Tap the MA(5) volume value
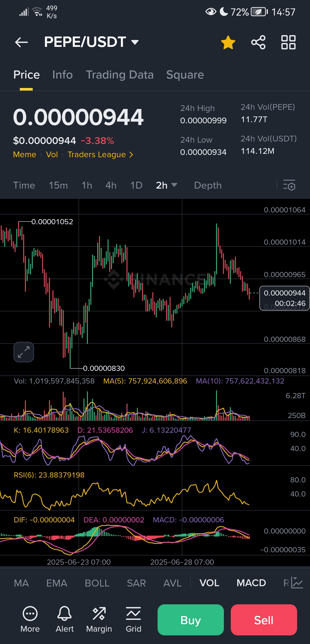 click(x=145, y=381)
